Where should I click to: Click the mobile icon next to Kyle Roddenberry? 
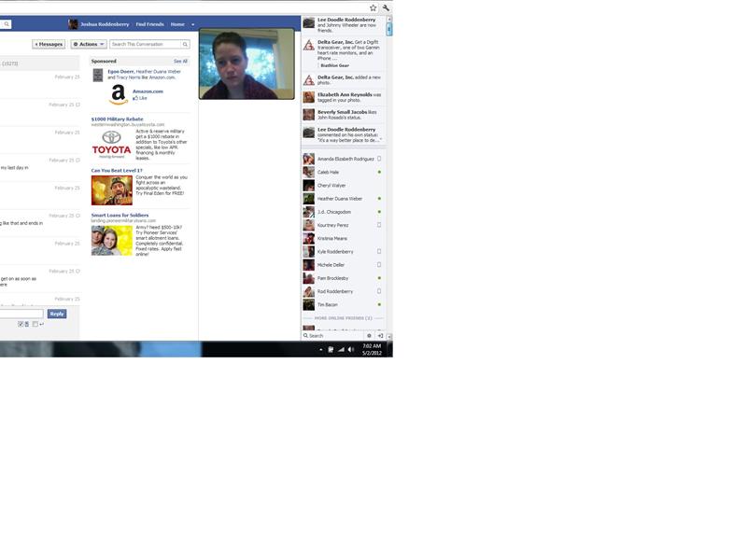(x=377, y=249)
